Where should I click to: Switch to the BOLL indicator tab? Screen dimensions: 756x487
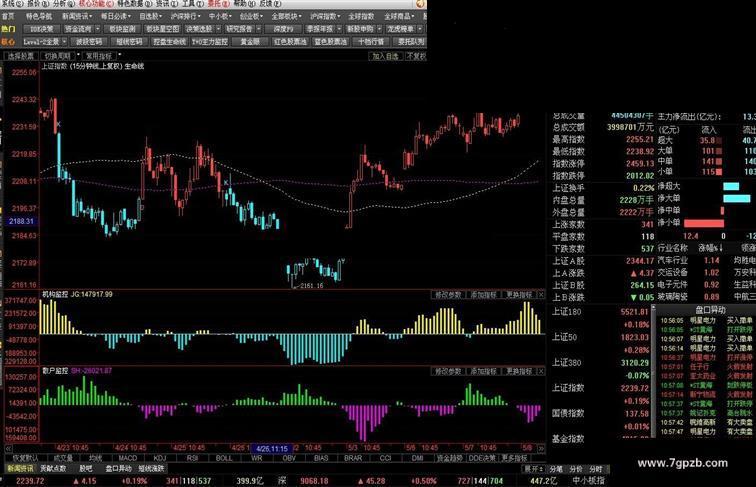coord(224,458)
